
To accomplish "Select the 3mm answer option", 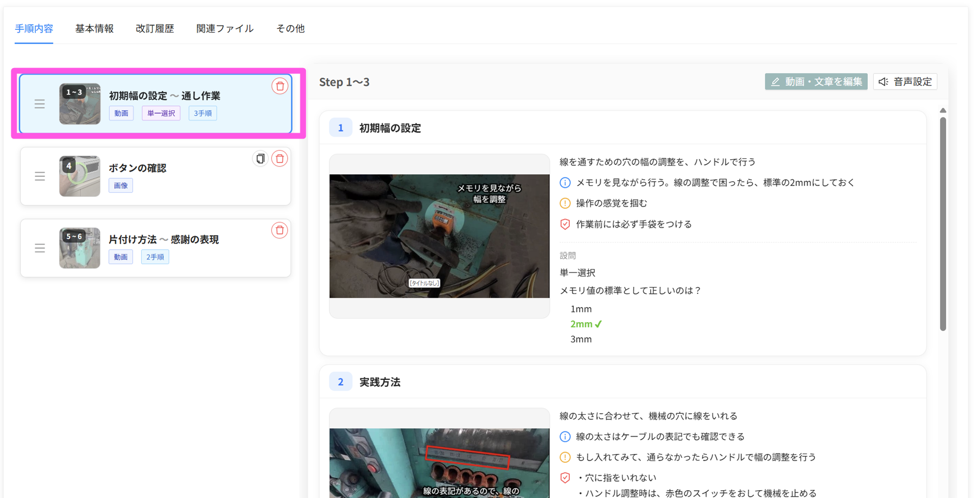I will pos(581,339).
